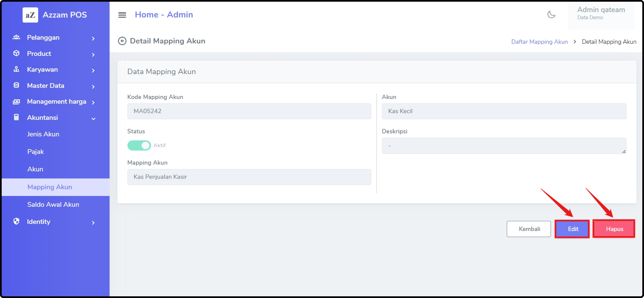The image size is (644, 298).
Task: Click the Product box icon
Action: coord(16,53)
